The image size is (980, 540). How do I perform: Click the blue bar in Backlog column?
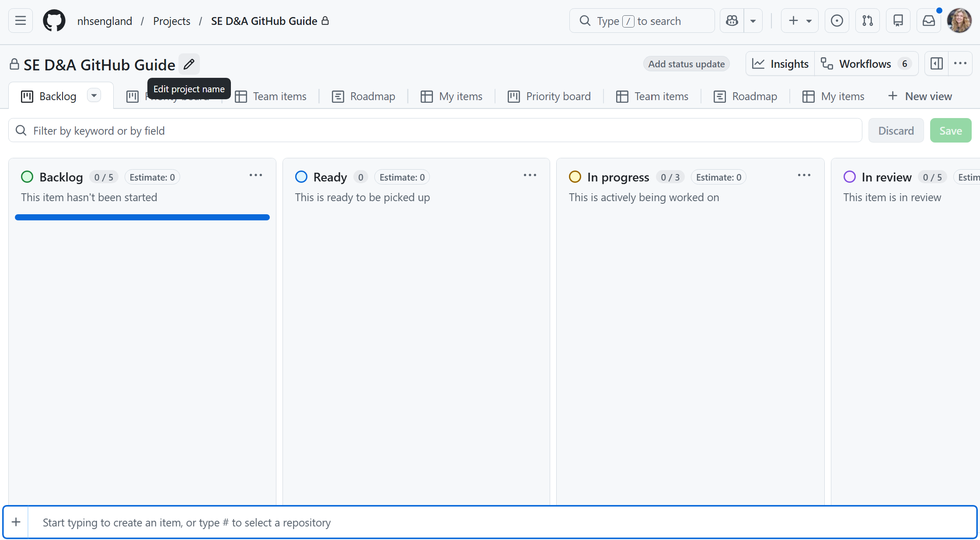[142, 217]
